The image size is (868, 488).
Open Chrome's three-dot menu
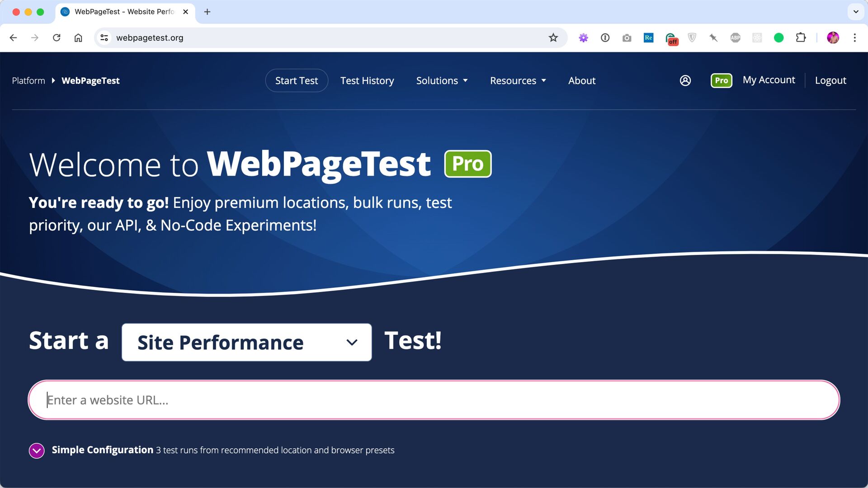855,38
